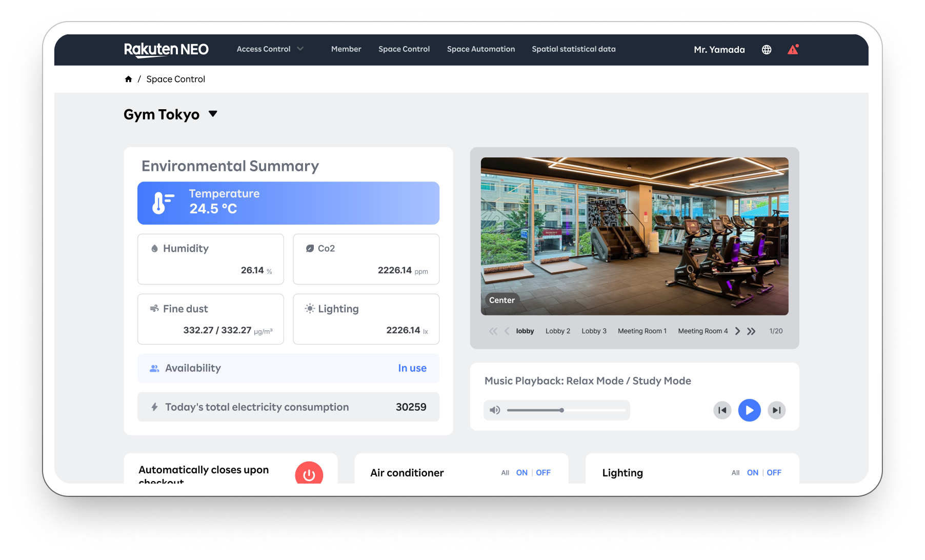Adjust the music volume slider

click(x=562, y=410)
